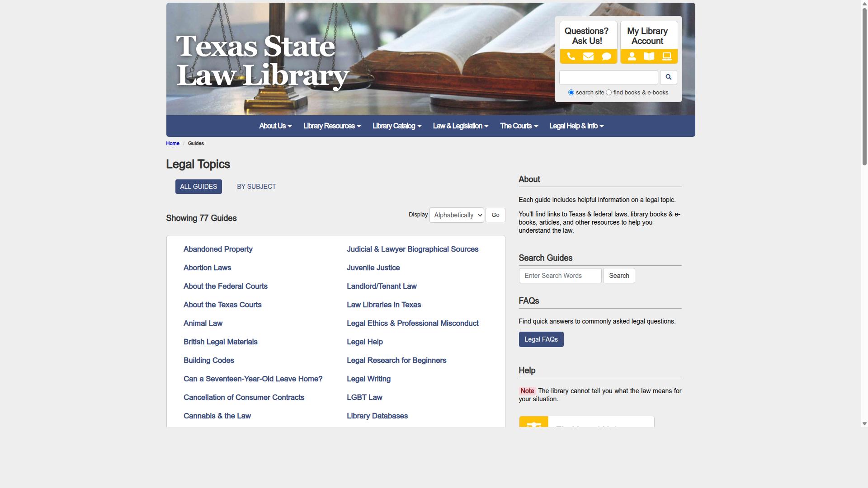
Task: Click the Home breadcrumb link
Action: pyautogui.click(x=173, y=144)
